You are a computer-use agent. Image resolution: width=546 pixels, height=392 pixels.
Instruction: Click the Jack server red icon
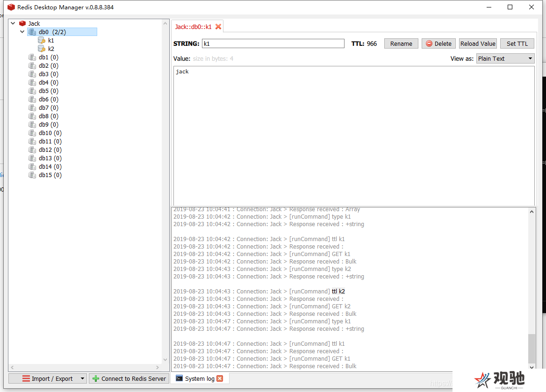(22, 23)
